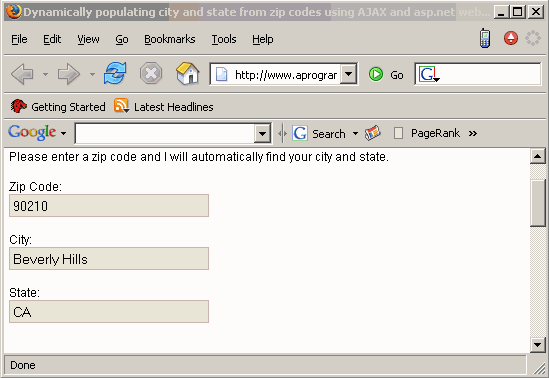
Task: Click the 'State:' label
Action: point(25,293)
